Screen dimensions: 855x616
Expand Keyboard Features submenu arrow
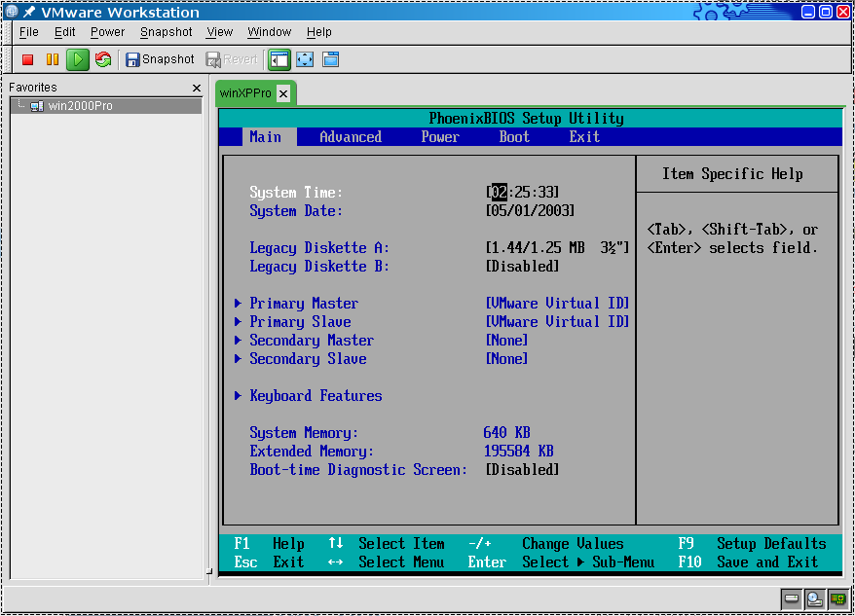(x=238, y=396)
